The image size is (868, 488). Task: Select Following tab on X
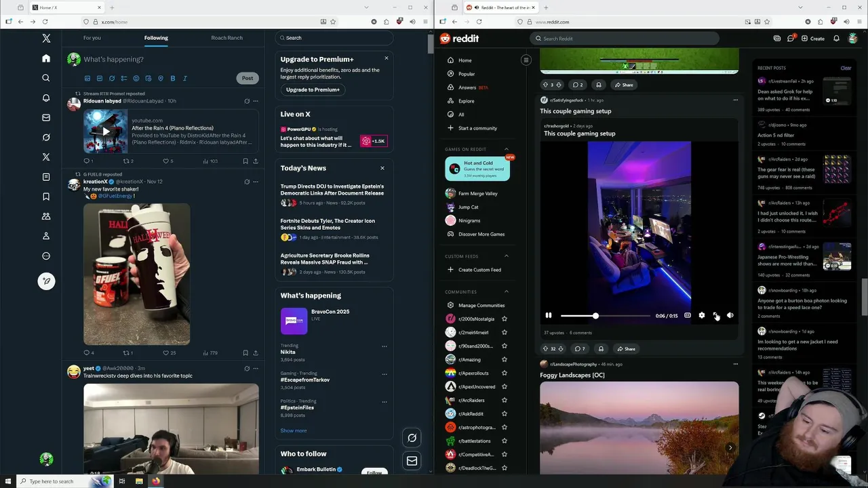[156, 38]
